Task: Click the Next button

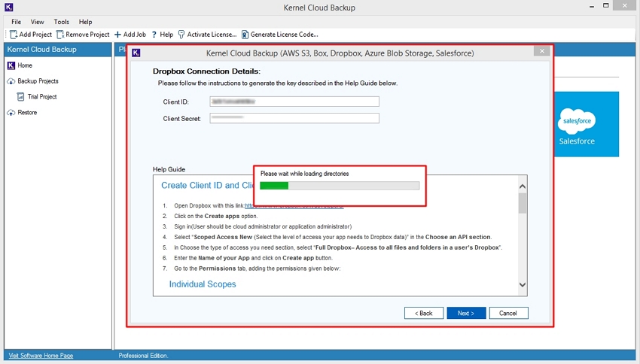Action: tap(466, 313)
